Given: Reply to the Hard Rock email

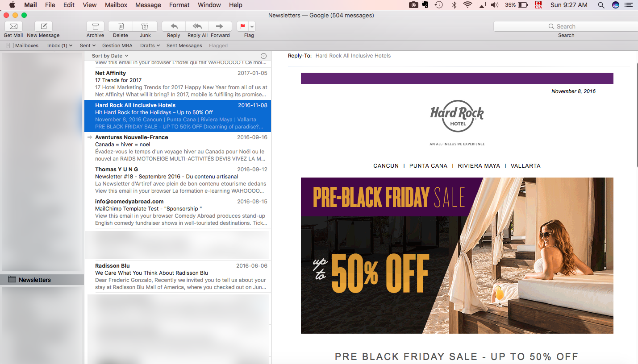Looking at the screenshot, I should (x=174, y=26).
